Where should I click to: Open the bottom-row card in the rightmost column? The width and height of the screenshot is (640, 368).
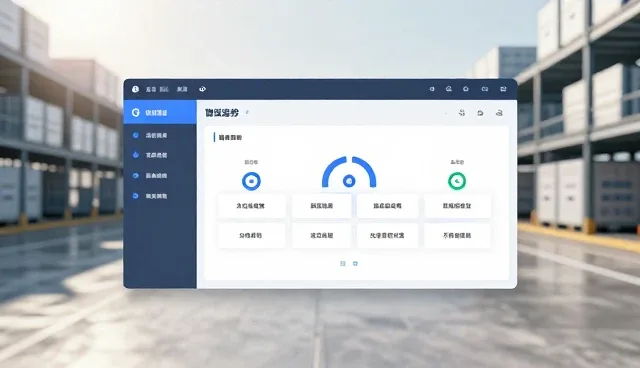457,235
